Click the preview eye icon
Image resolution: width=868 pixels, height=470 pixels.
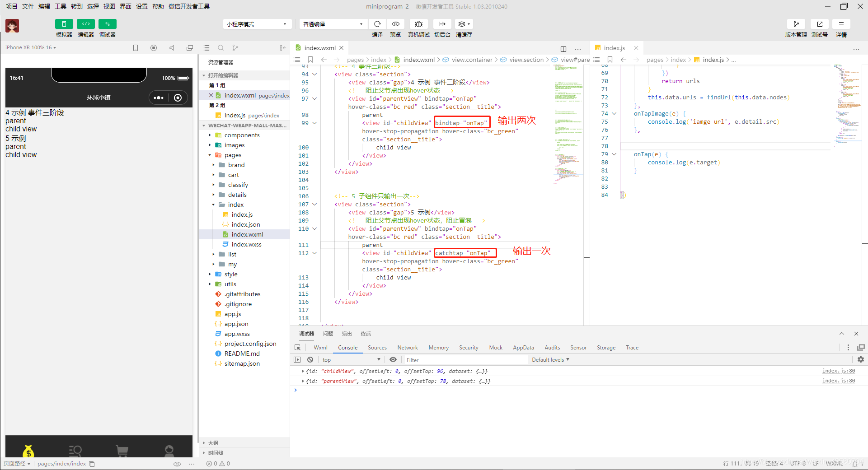[395, 24]
